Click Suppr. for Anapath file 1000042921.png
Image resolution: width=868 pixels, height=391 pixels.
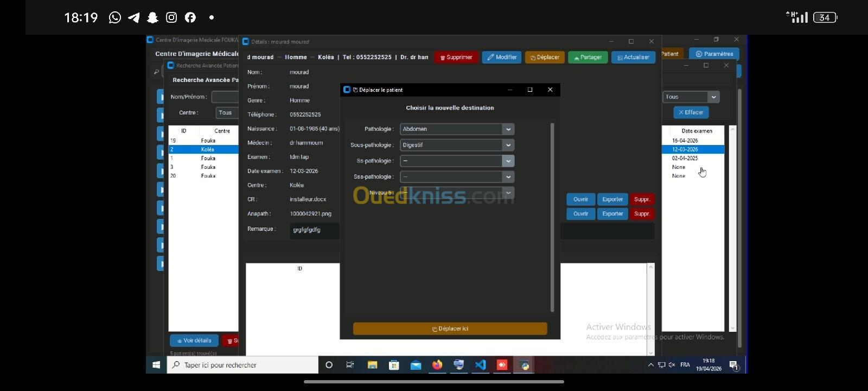642,214
